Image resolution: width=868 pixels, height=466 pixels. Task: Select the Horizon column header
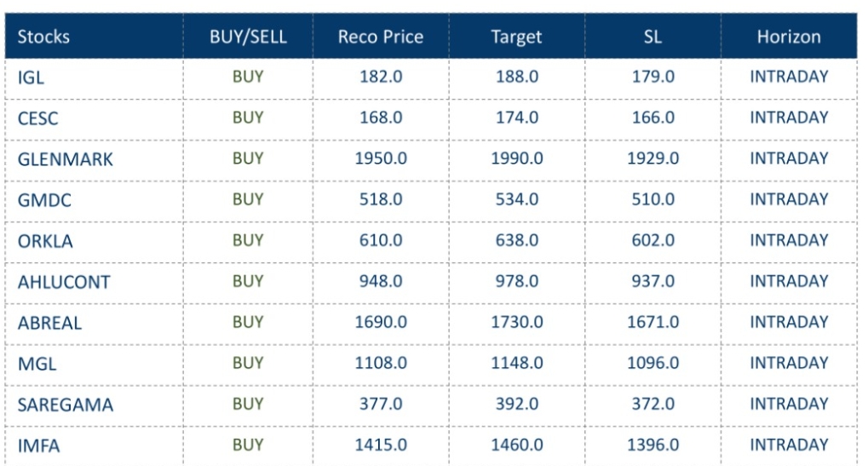tap(789, 37)
